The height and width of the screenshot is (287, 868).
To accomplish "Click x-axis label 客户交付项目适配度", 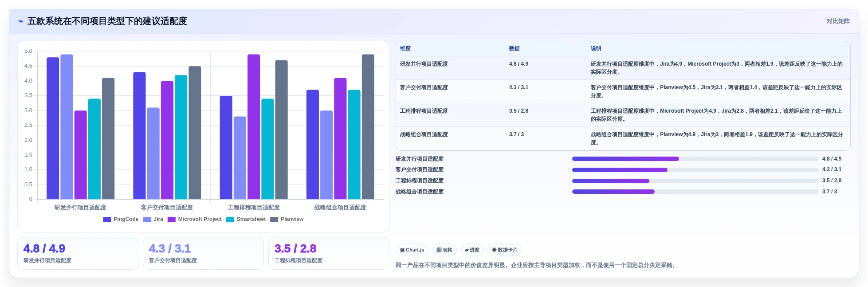I will click(x=167, y=208).
